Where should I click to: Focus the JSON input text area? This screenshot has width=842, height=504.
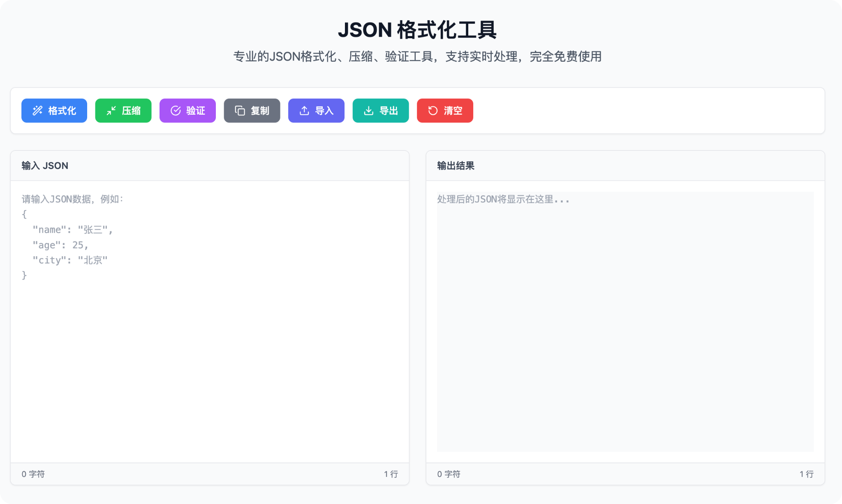tap(210, 349)
